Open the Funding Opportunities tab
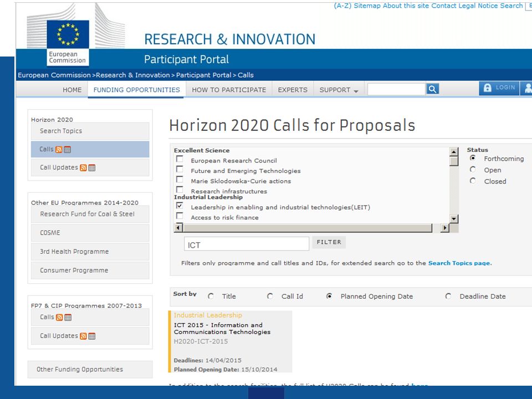Screen dimensions: 532x399 pyautogui.click(x=136, y=90)
